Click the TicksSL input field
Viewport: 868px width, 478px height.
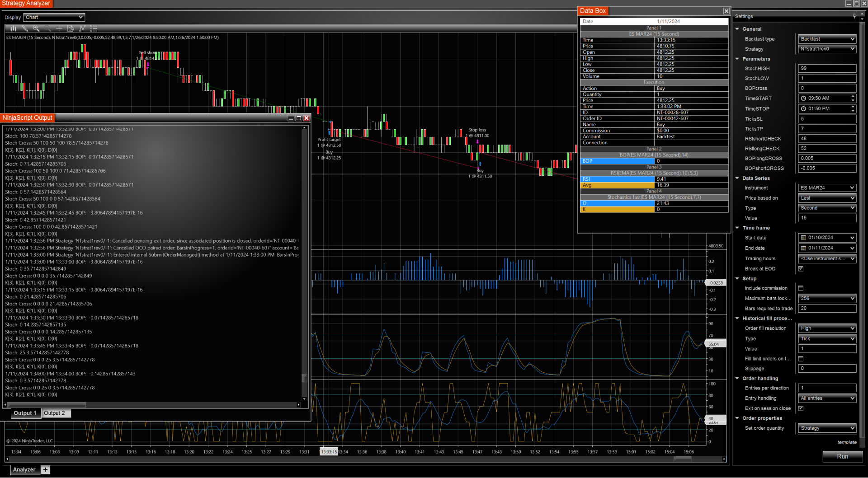tap(827, 119)
